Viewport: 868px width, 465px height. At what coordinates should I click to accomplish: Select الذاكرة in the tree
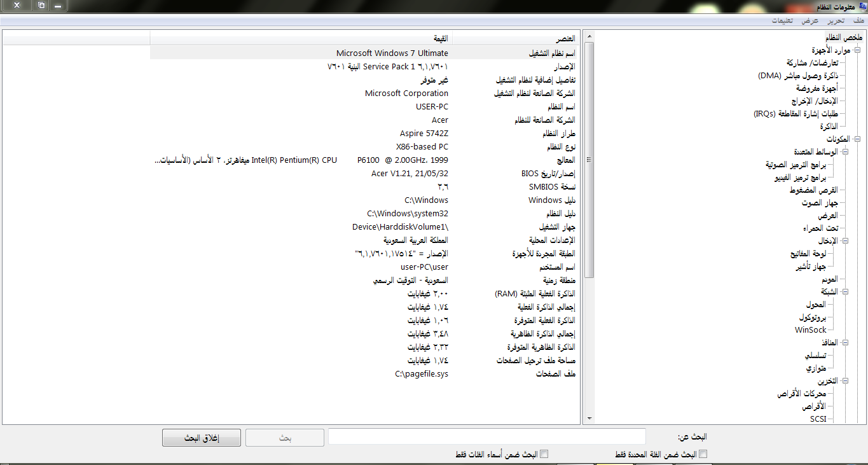coord(829,127)
